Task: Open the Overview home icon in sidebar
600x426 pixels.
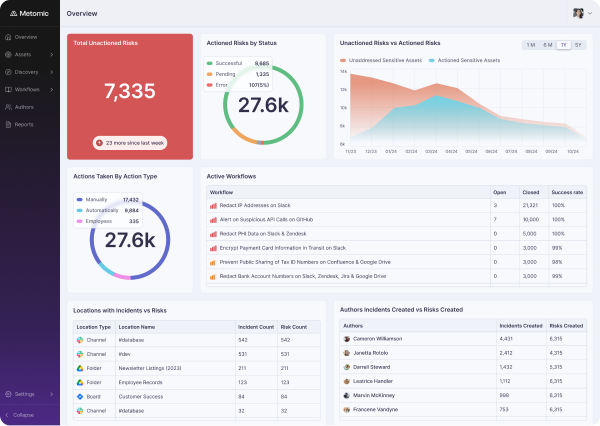Action: coord(8,37)
